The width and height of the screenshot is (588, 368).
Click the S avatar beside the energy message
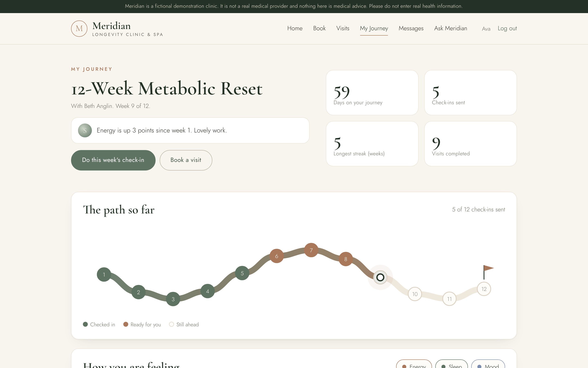pos(85,130)
